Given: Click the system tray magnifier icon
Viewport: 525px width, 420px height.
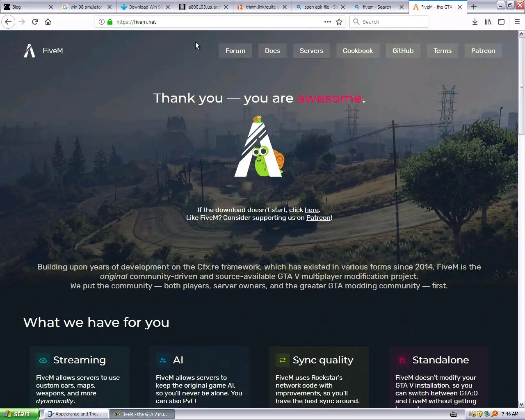Looking at the screenshot, I should pyautogui.click(x=495, y=414).
